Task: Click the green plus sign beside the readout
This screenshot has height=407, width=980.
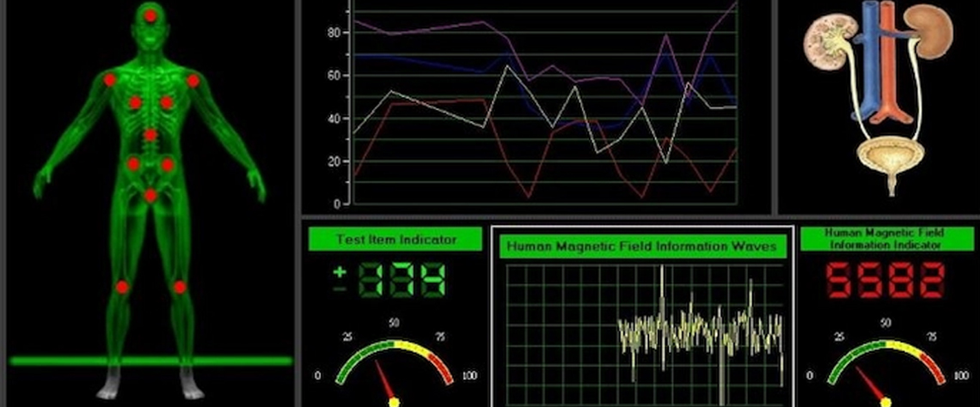Action: (340, 271)
